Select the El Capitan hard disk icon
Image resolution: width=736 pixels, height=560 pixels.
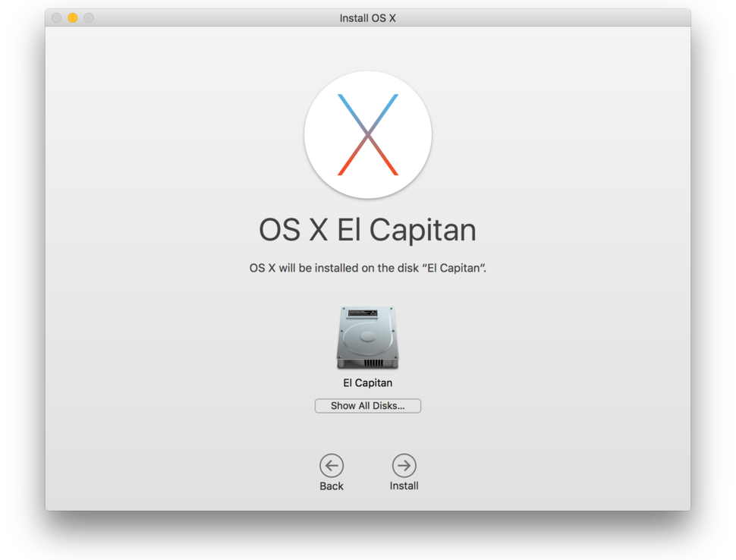367,338
